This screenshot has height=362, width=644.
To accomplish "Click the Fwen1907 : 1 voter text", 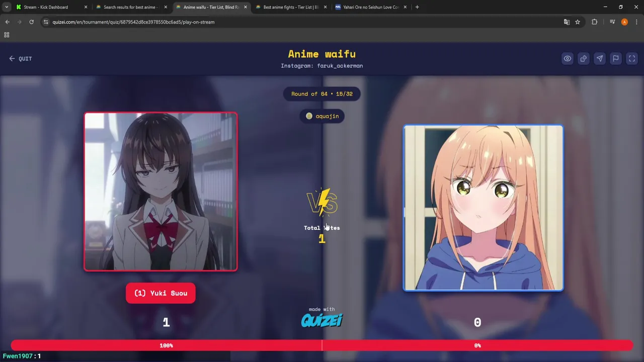I will tap(22, 356).
